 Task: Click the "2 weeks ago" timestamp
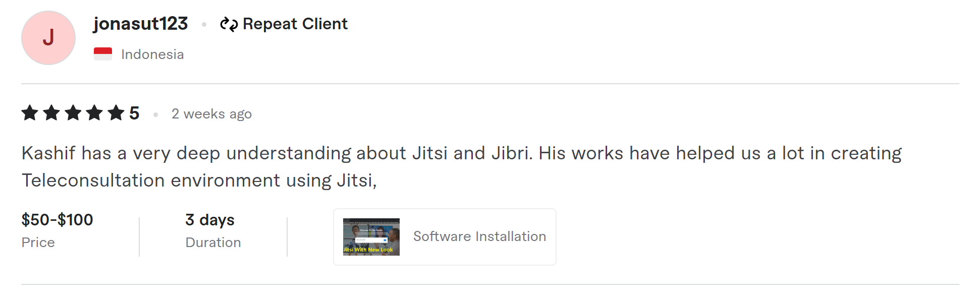[211, 114]
